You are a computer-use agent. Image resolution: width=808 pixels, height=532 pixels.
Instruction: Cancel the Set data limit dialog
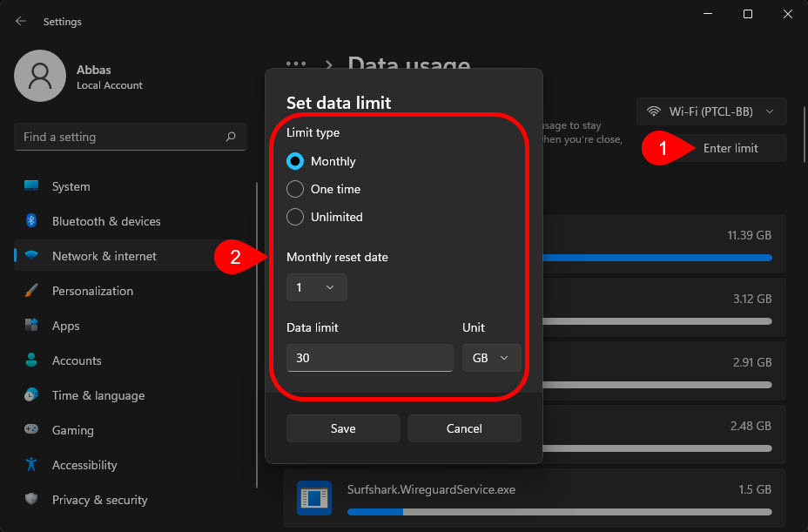pos(464,428)
